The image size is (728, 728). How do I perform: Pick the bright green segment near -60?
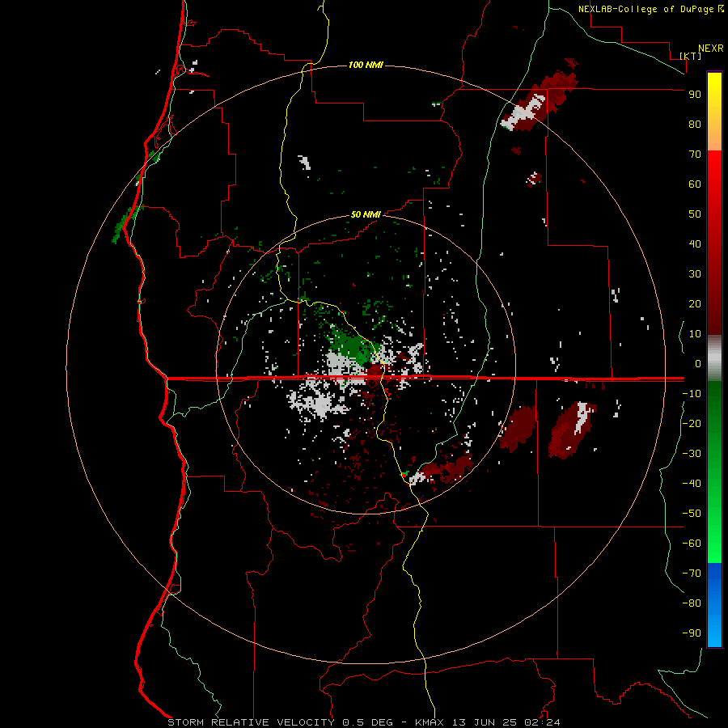[x=714, y=544]
